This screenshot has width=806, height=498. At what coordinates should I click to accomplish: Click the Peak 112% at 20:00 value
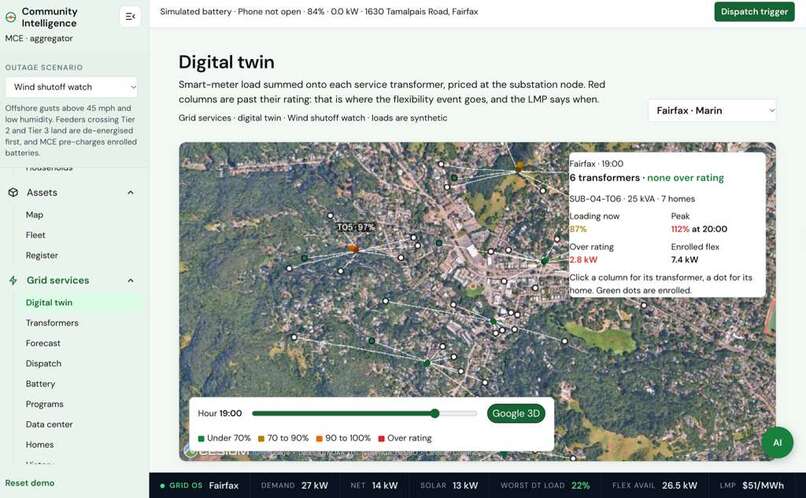pyautogui.click(x=699, y=229)
